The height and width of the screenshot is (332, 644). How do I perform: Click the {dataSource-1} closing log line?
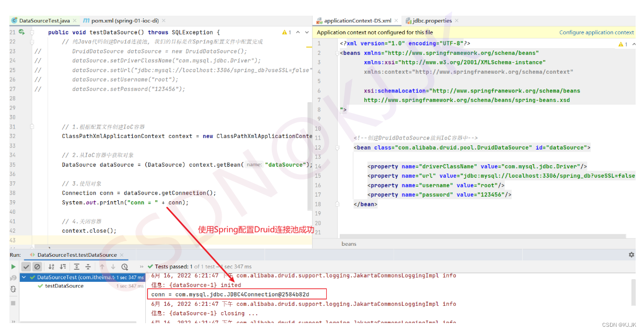204,313
